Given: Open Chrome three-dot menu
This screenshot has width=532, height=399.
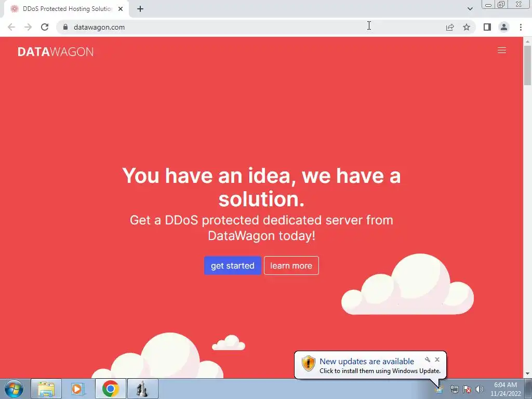Looking at the screenshot, I should (521, 27).
